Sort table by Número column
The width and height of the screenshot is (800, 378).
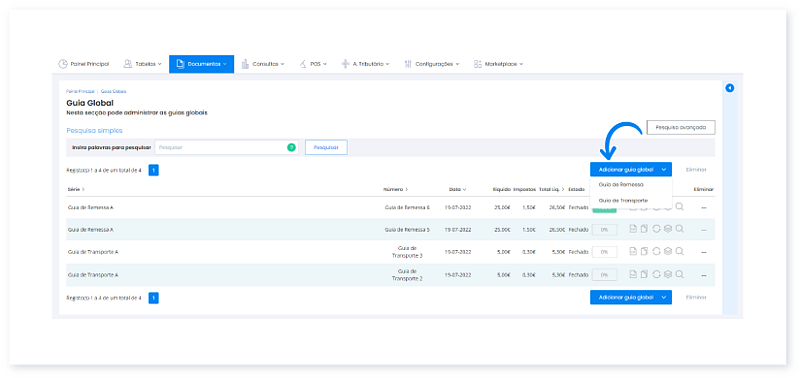coord(395,189)
